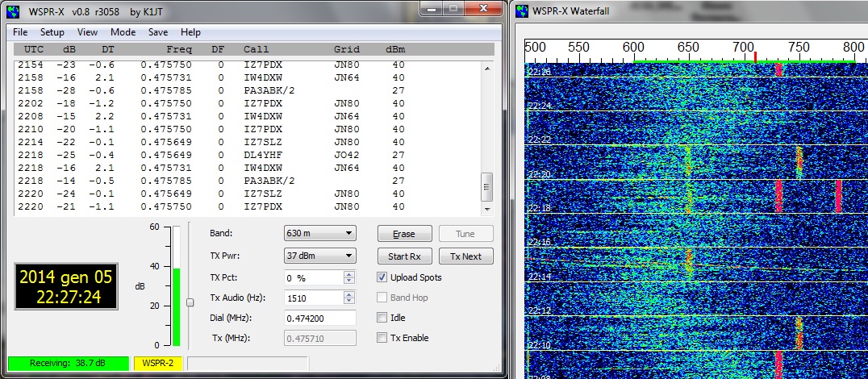Click the Start Rx button
The image size is (868, 379).
coord(404,256)
